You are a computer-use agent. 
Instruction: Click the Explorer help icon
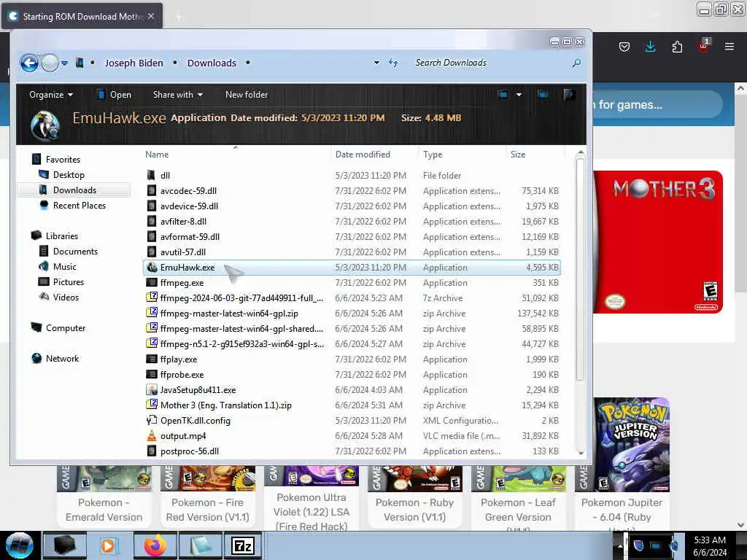pyautogui.click(x=568, y=95)
